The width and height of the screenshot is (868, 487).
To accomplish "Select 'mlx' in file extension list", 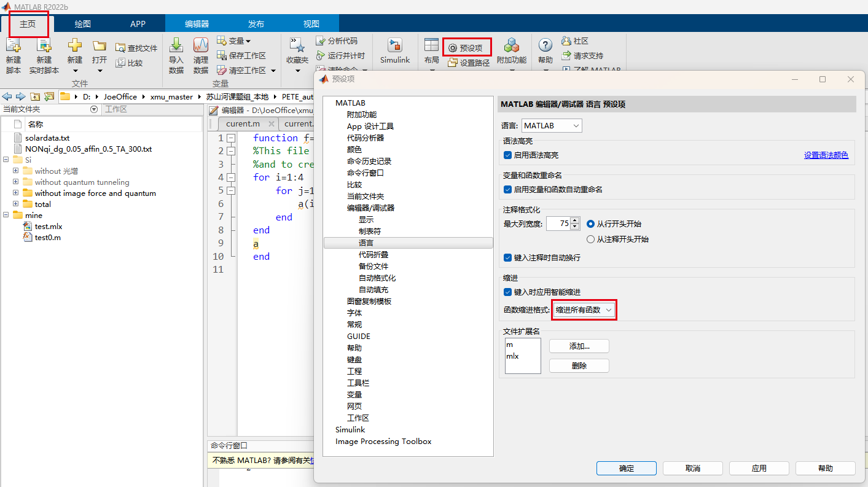I will [512, 356].
